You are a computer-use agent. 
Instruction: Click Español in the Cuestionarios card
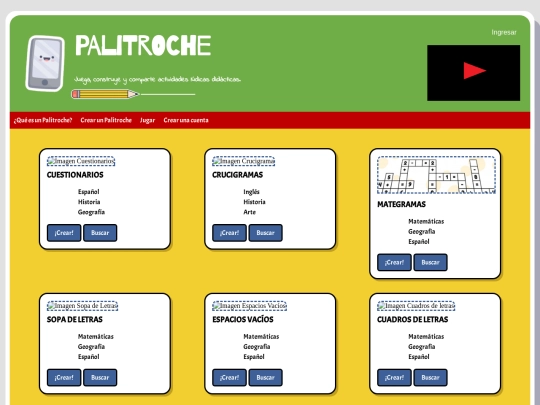[89, 192]
